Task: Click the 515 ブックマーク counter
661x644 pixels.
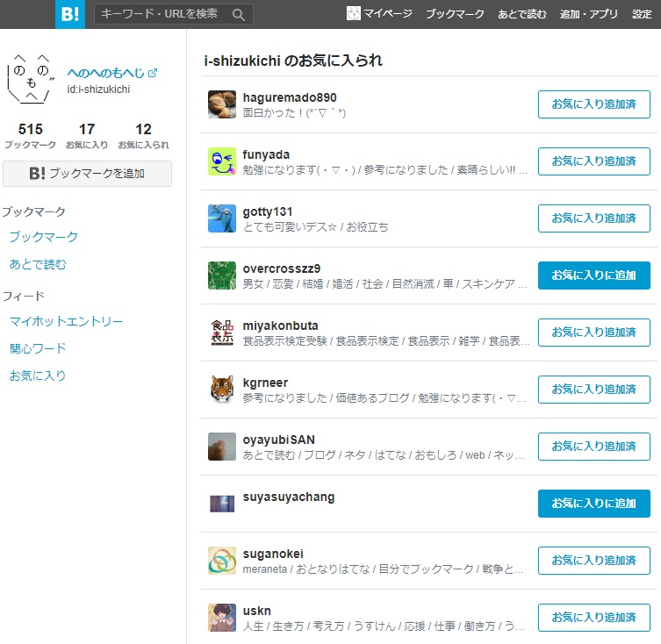Action: pos(31,136)
